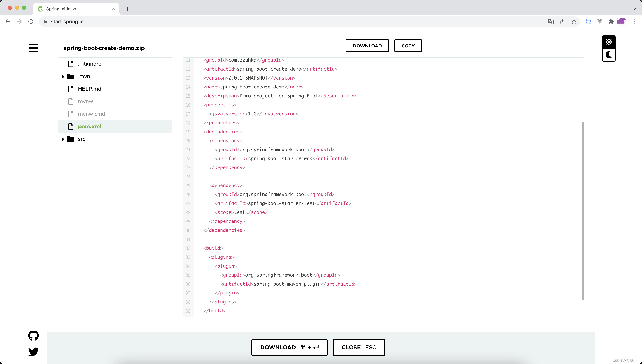Click the mvnw.cmd file icon
The height and width of the screenshot is (364, 642).
click(x=71, y=114)
